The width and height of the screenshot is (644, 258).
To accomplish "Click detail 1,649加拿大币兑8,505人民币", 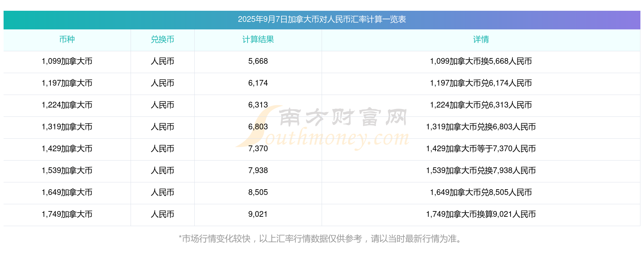I will (x=481, y=192).
